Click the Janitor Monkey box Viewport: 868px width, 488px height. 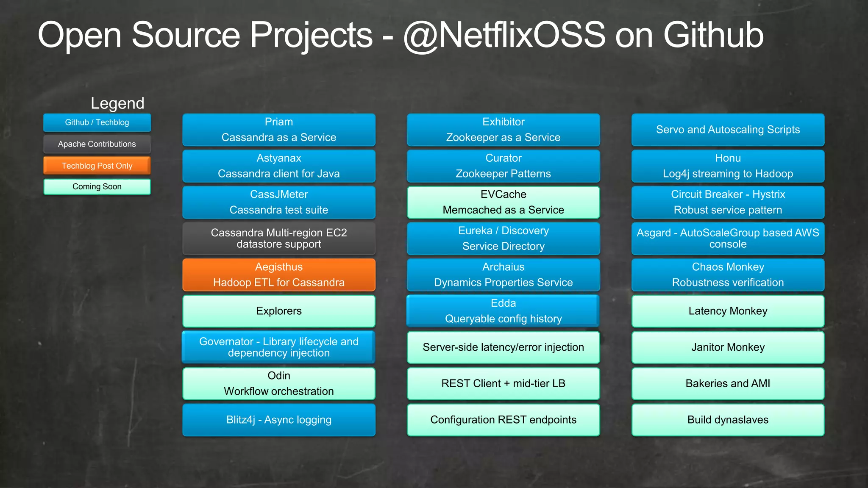point(728,347)
